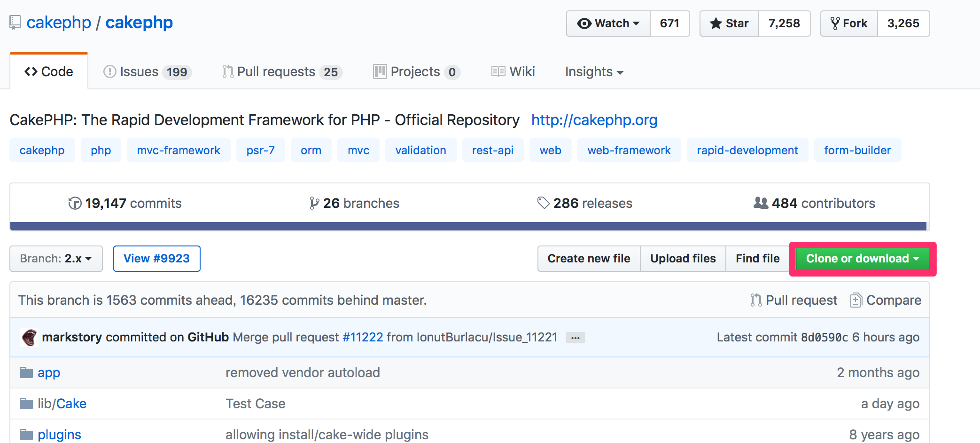This screenshot has height=443, width=980.
Task: Expand the Insights menu
Action: 594,72
